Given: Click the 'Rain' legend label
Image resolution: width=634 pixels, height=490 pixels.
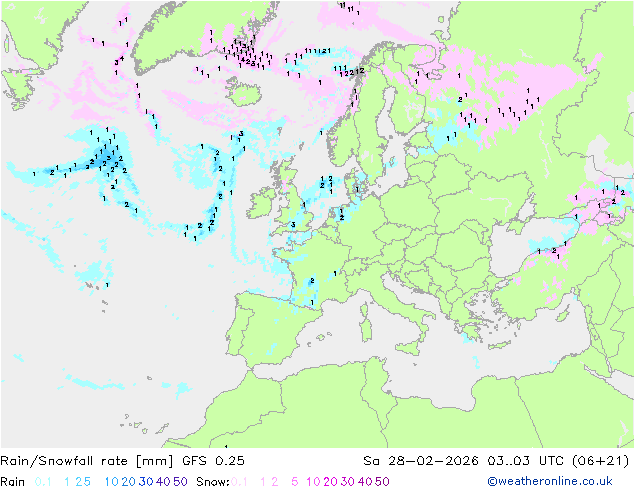Looking at the screenshot, I should 13,482.
